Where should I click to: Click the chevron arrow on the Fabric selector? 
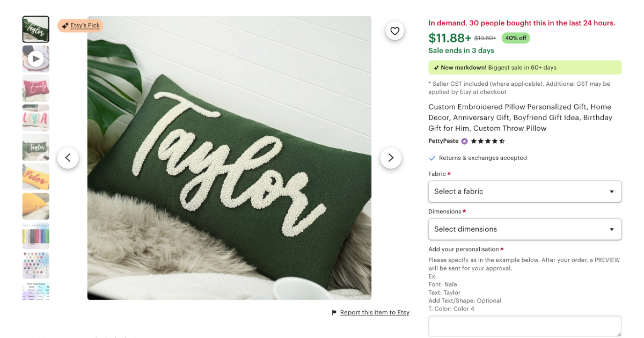click(x=611, y=192)
